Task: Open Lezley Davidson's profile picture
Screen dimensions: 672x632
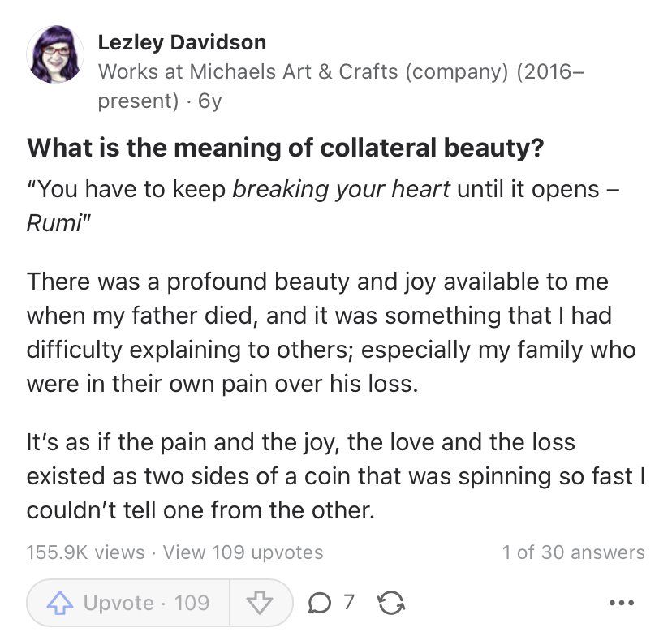Action: pos(55,54)
